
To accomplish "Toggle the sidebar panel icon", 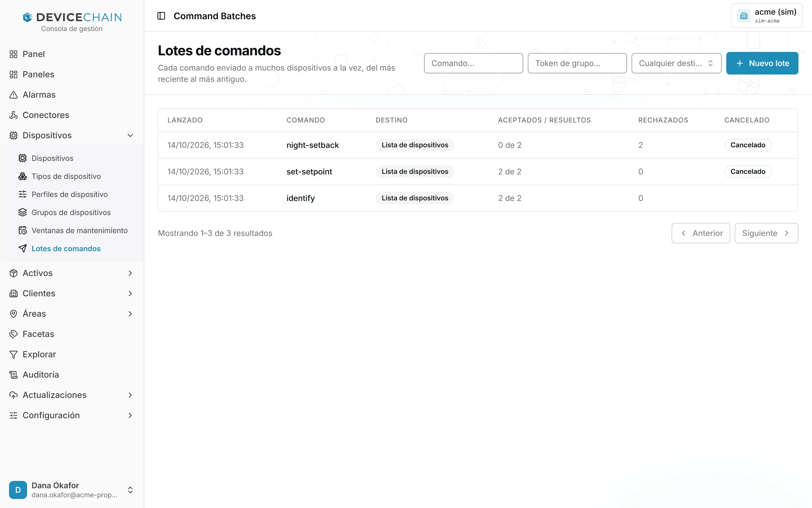I will [x=161, y=16].
